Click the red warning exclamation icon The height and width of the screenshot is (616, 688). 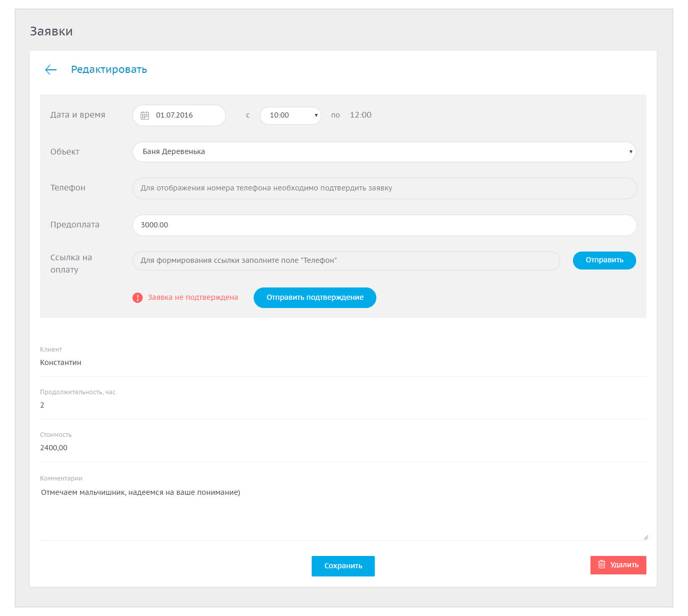pos(138,298)
